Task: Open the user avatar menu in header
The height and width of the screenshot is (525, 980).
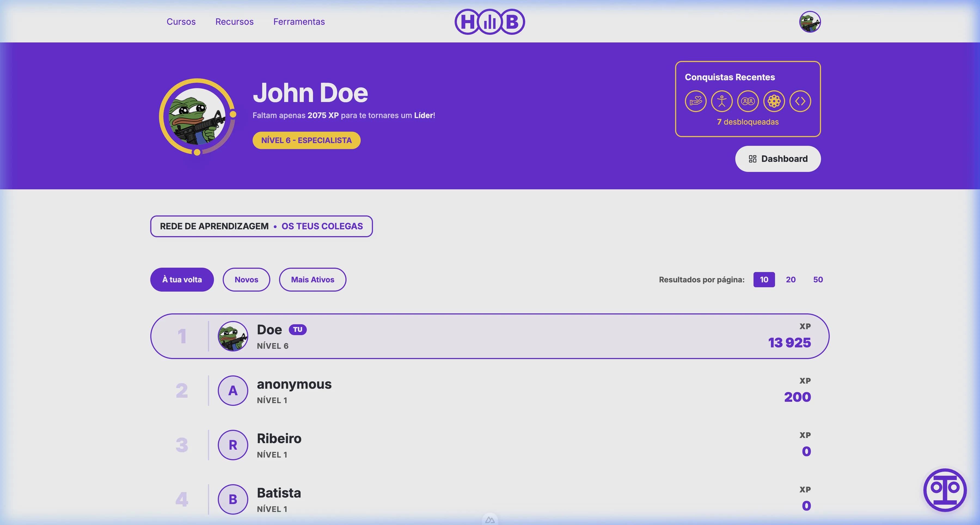Action: click(810, 22)
